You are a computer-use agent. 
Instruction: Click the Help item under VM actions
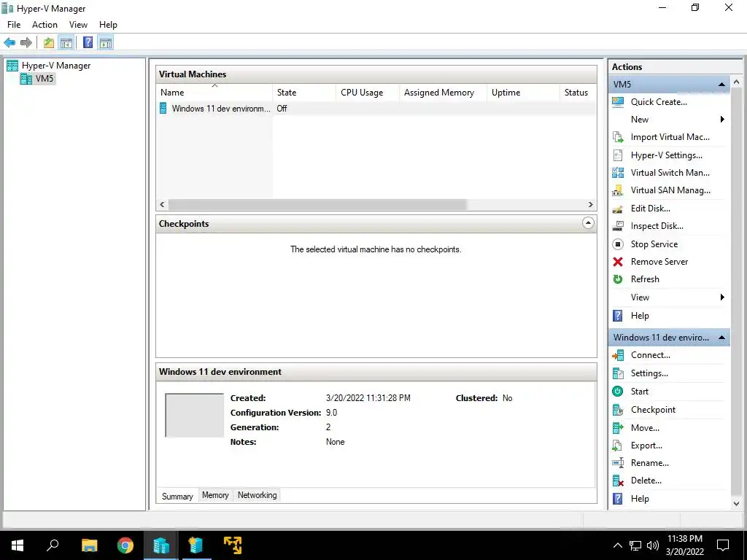pos(640,499)
